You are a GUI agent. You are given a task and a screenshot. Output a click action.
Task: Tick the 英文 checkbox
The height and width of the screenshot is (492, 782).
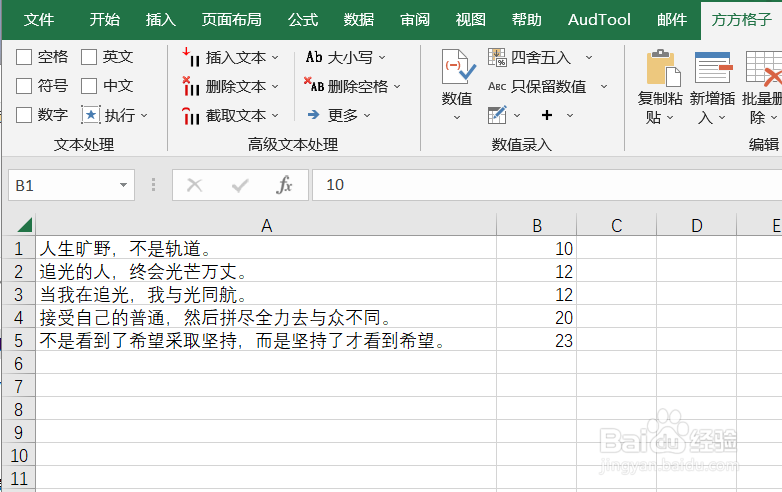pos(89,57)
